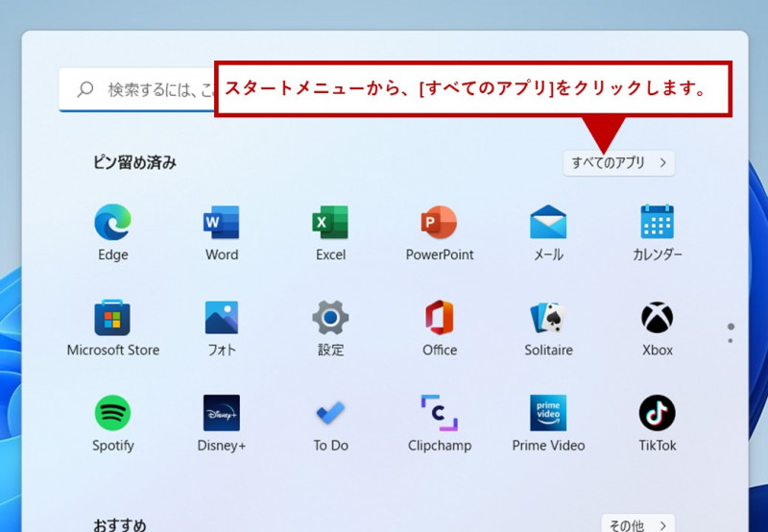The height and width of the screenshot is (532, 768).
Task: Start the Solitaire game
Action: (548, 318)
